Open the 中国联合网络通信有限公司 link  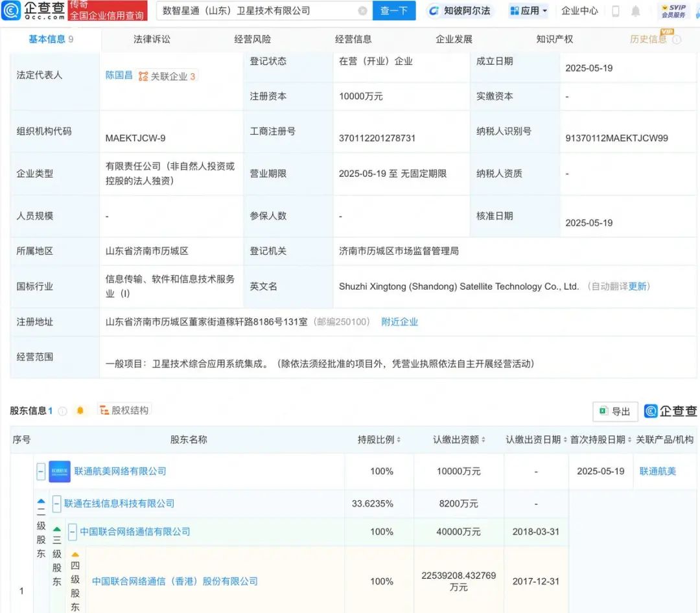[x=135, y=532]
